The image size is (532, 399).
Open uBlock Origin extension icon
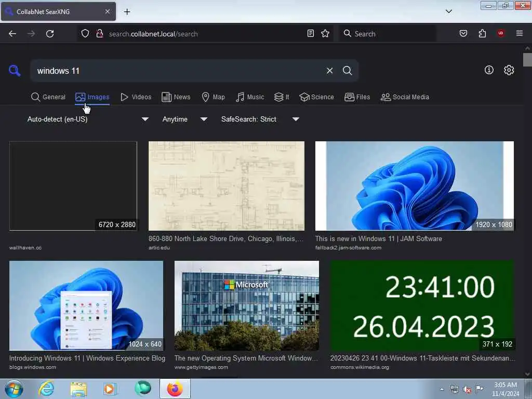tap(501, 33)
